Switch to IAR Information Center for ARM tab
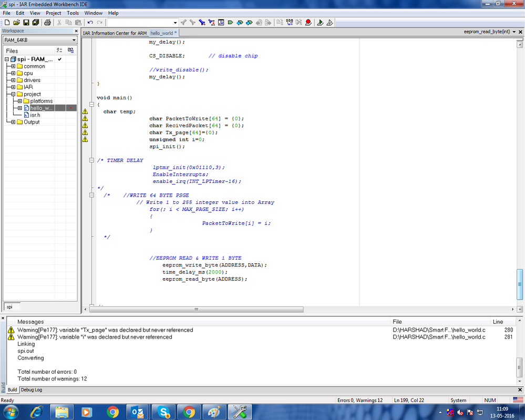The height and width of the screenshot is (420, 525). coord(115,33)
